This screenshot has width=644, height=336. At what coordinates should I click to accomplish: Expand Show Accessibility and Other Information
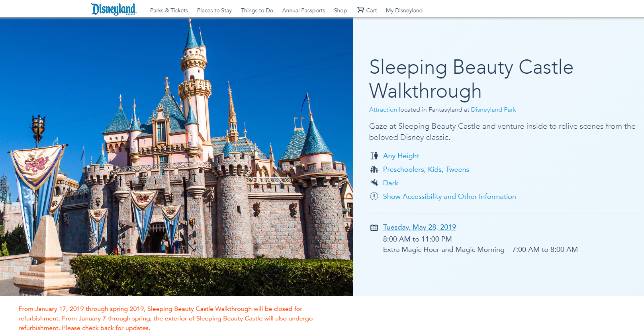450,196
